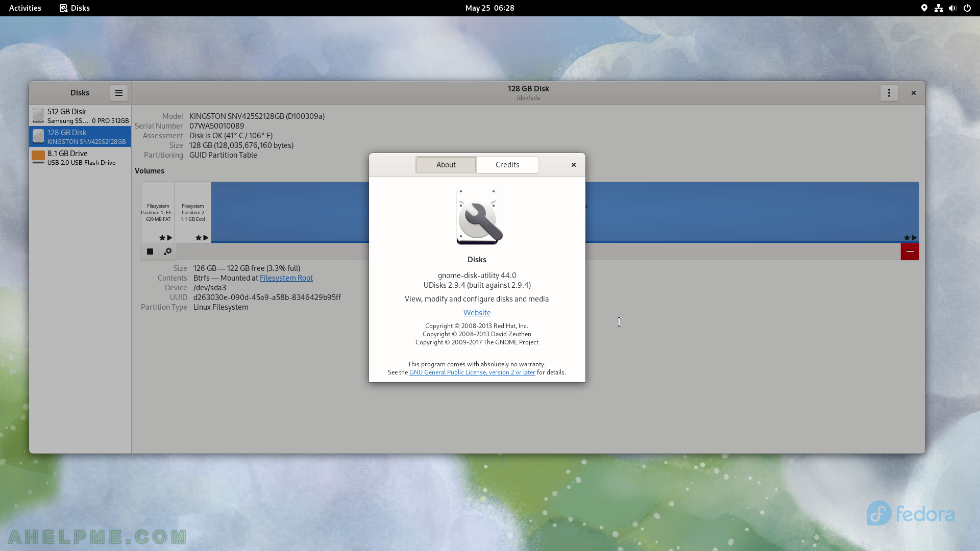Open the Disks app menu in top bar
The height and width of the screenshot is (551, 980).
75,8
